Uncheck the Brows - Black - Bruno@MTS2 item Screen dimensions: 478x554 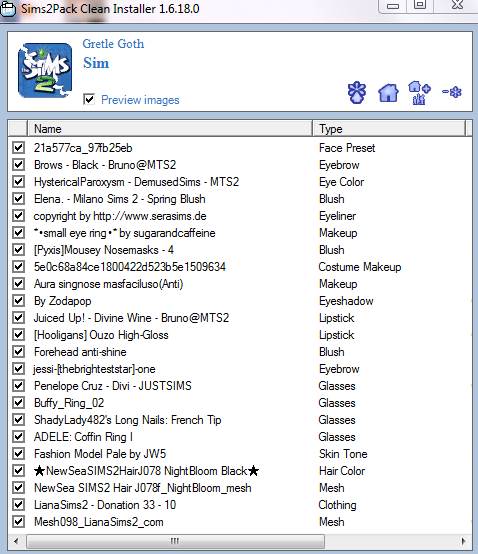click(18, 165)
